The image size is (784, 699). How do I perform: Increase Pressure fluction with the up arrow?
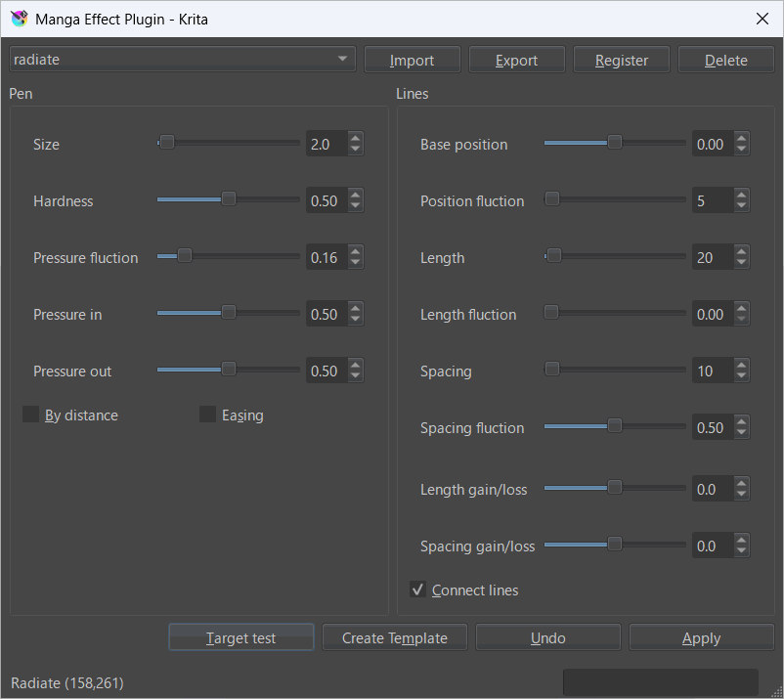coord(356,251)
